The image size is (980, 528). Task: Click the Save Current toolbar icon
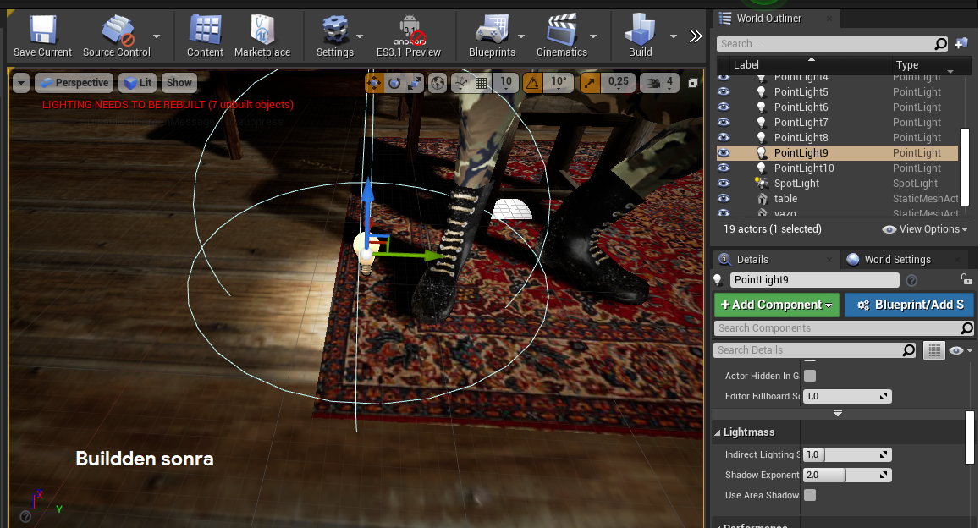click(42, 36)
